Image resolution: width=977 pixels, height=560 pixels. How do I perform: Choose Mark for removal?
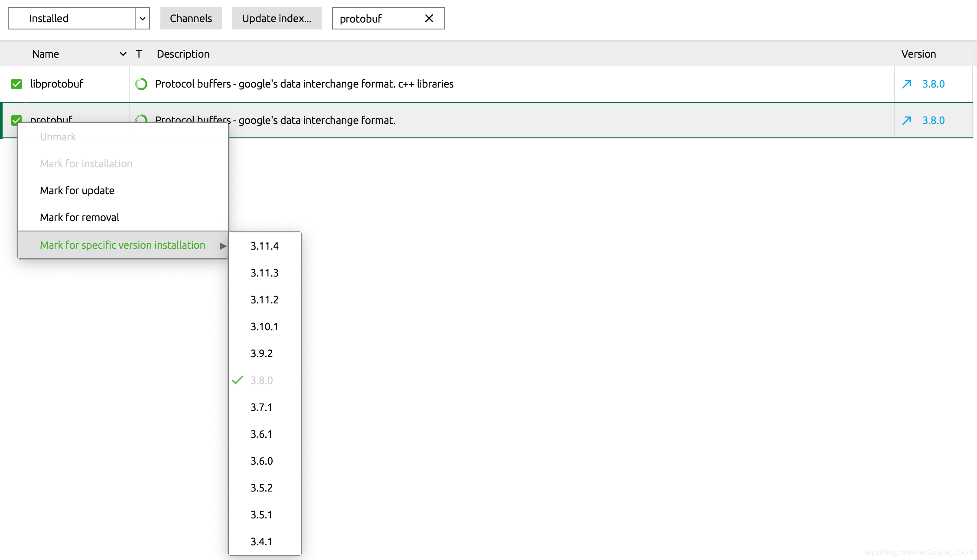coord(123,217)
